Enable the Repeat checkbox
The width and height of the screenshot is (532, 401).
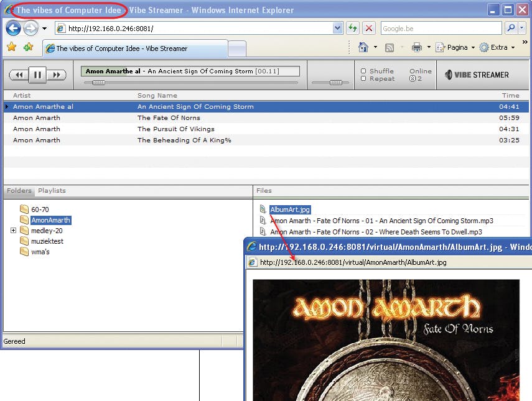(363, 78)
